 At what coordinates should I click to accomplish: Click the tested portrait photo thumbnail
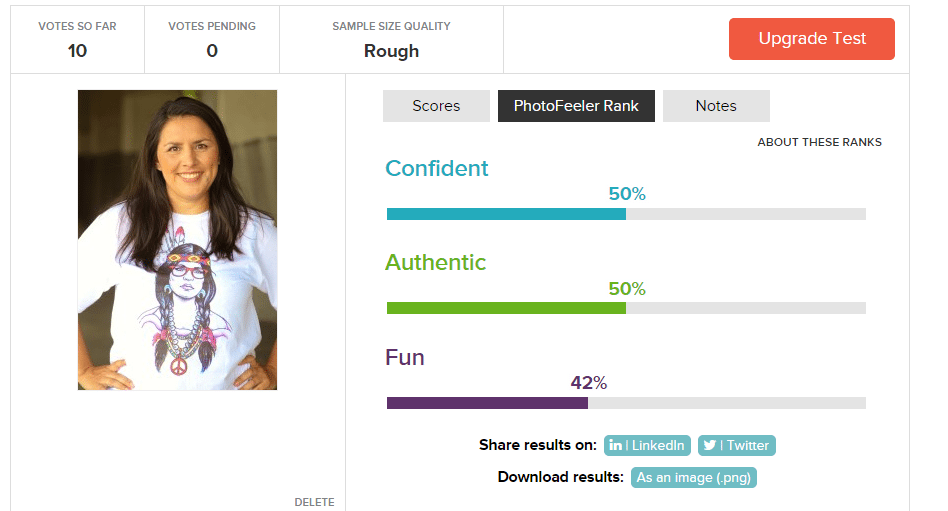click(x=177, y=240)
